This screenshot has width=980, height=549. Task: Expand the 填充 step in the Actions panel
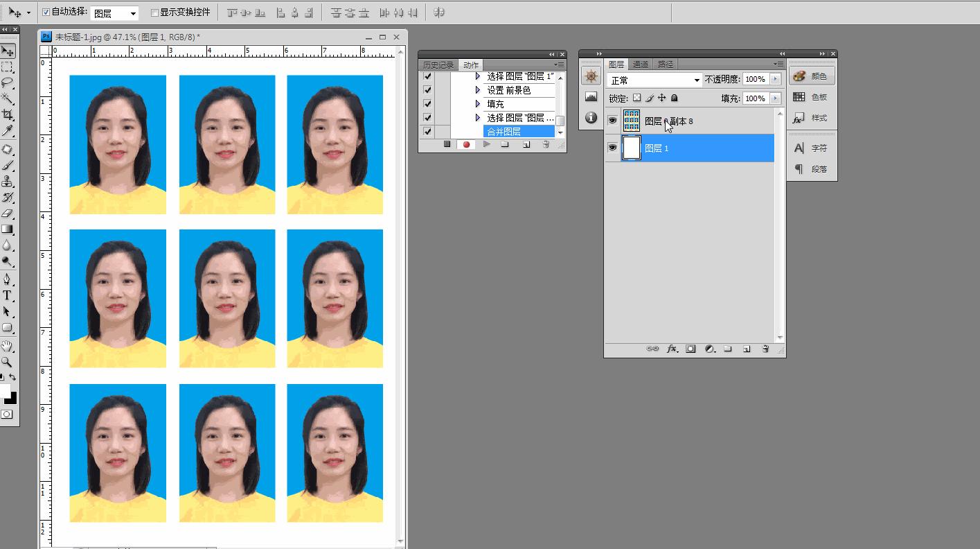477,103
